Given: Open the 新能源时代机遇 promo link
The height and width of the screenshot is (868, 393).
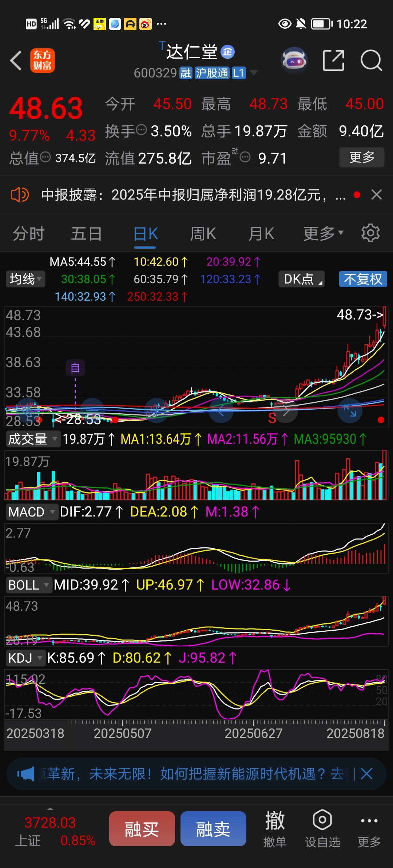Looking at the screenshot, I should [193, 774].
